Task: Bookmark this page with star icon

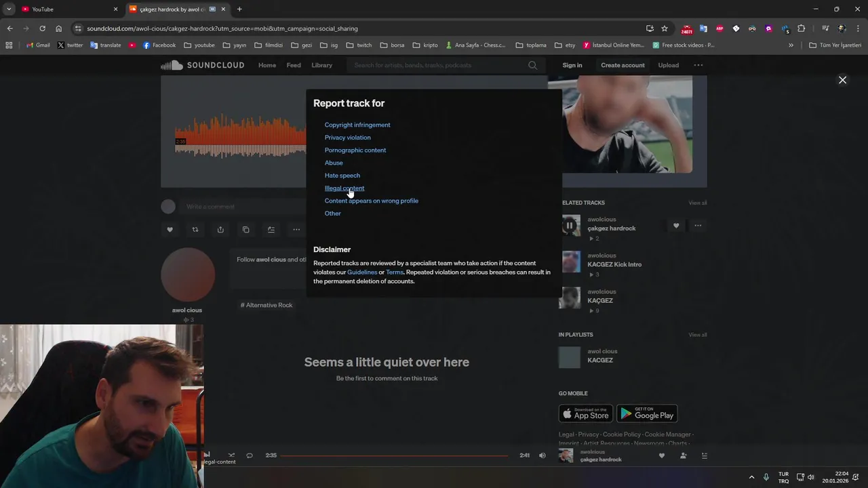Action: pos(665,28)
